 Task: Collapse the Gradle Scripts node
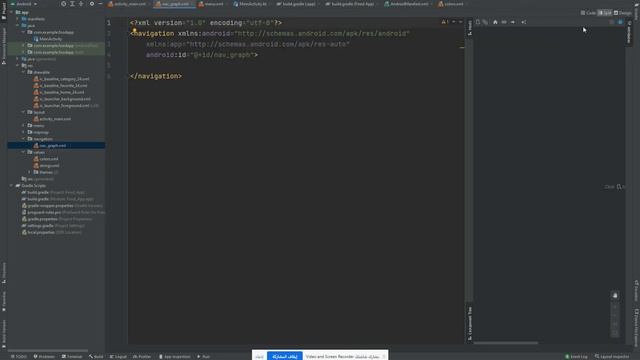11,186
